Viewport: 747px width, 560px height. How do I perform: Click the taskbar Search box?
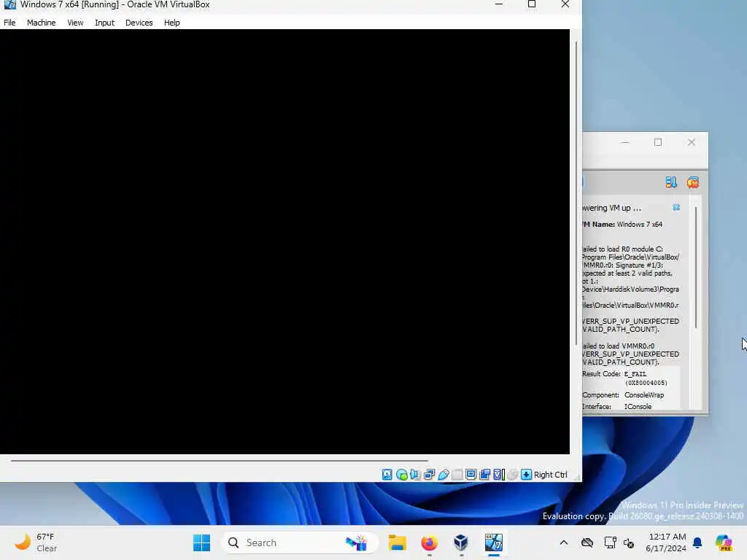tap(300, 542)
